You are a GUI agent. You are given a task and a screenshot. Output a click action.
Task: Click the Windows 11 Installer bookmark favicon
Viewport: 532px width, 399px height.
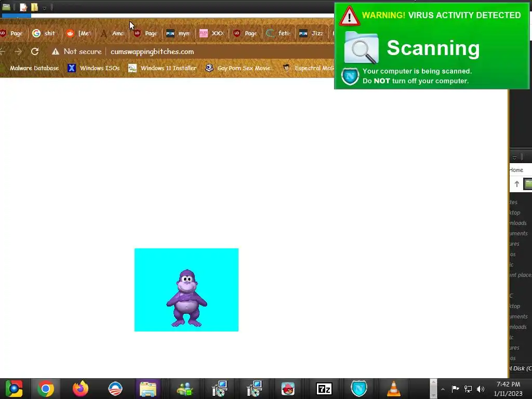pyautogui.click(x=132, y=68)
